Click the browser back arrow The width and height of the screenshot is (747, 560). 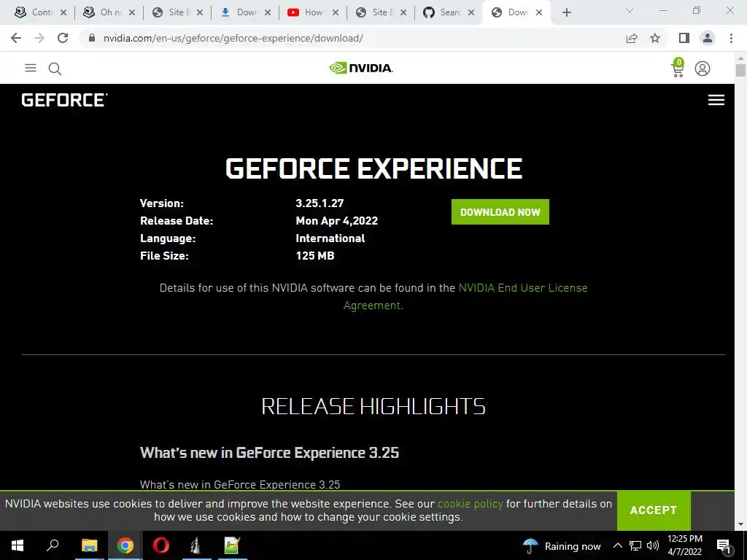click(16, 38)
